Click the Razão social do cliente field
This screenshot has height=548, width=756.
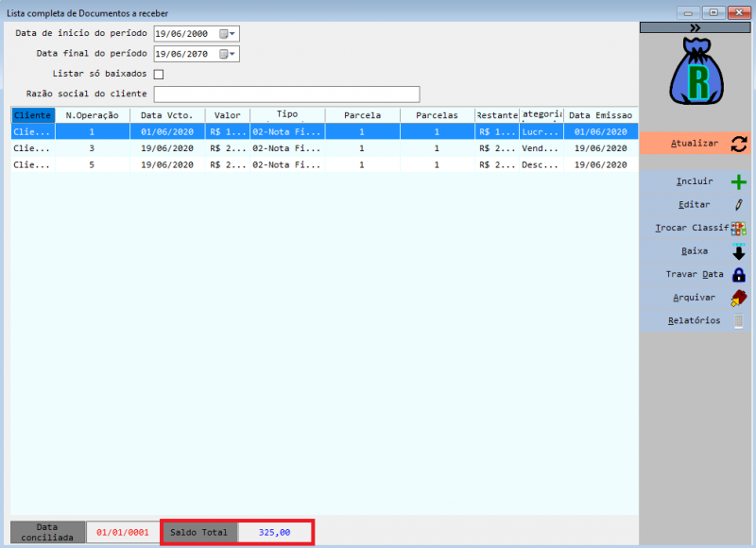pos(286,94)
